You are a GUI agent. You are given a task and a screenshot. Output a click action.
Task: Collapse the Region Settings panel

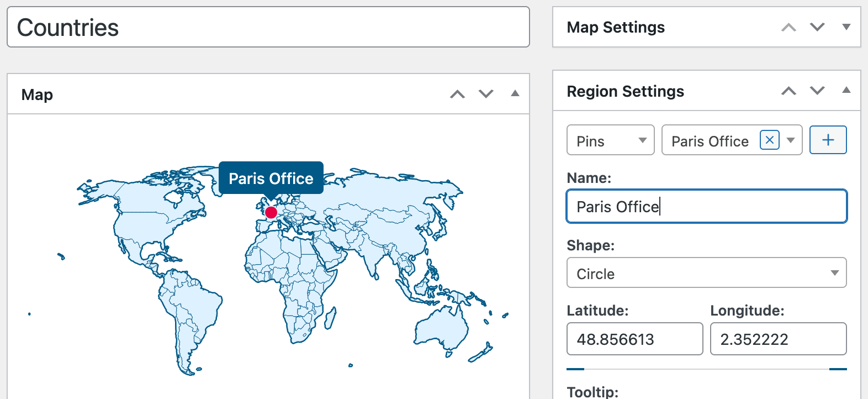coord(846,91)
